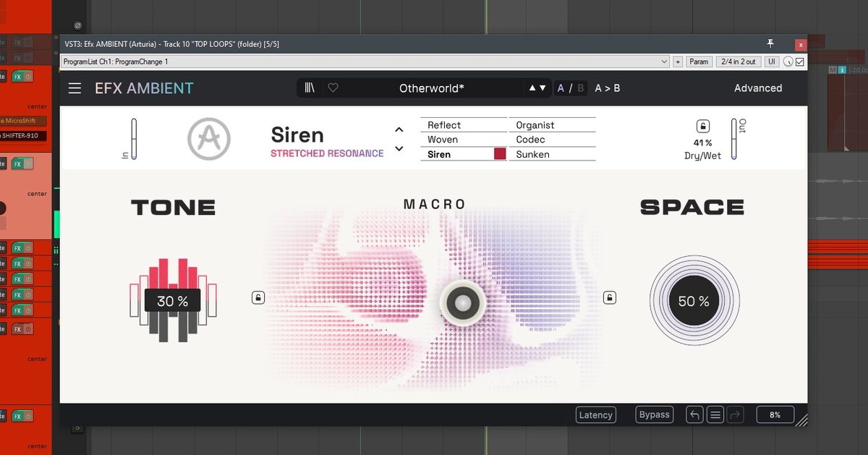Select the Woven mode
868x455 pixels.
pos(464,140)
